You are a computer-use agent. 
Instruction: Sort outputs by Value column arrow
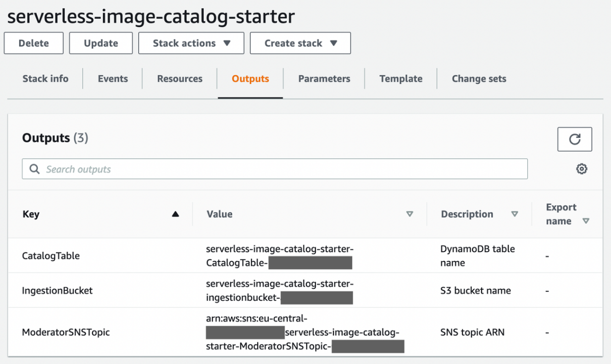point(410,214)
